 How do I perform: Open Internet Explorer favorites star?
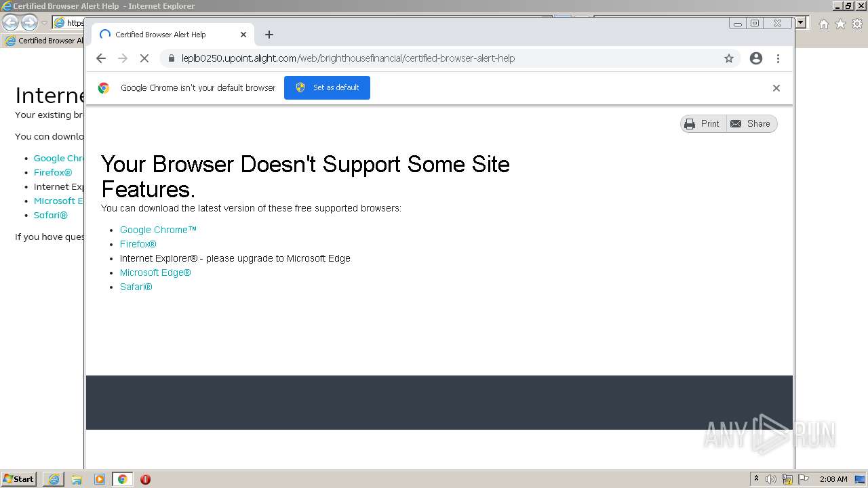(840, 24)
